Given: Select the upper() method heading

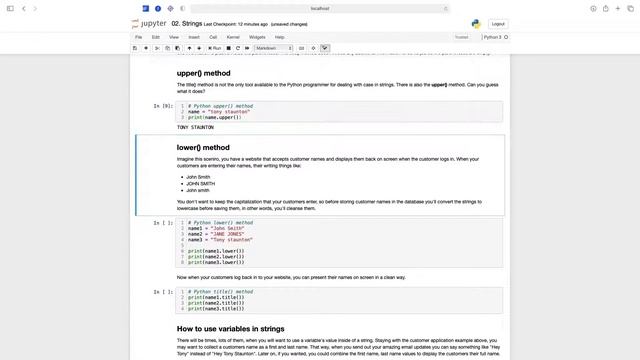Looking at the screenshot, I should pos(203,73).
